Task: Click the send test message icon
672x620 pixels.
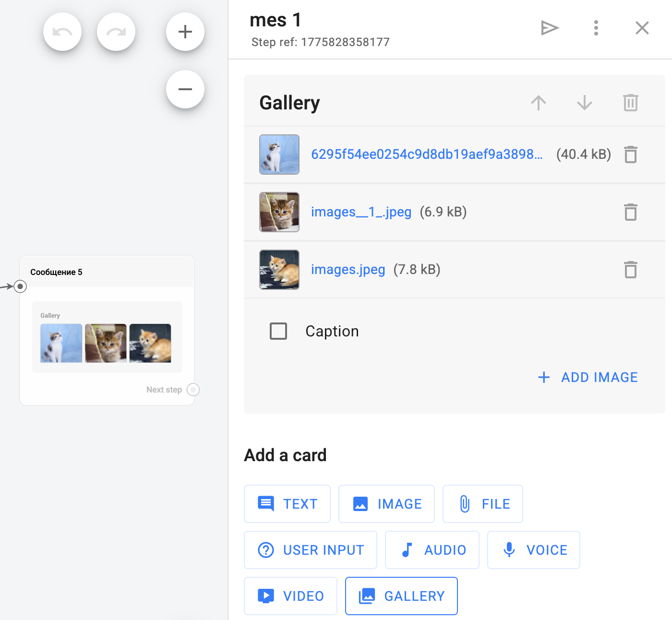Action: pyautogui.click(x=550, y=28)
